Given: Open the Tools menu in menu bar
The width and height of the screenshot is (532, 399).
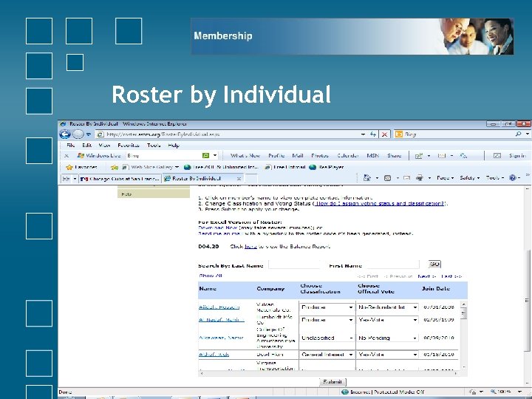Looking at the screenshot, I should [x=154, y=146].
